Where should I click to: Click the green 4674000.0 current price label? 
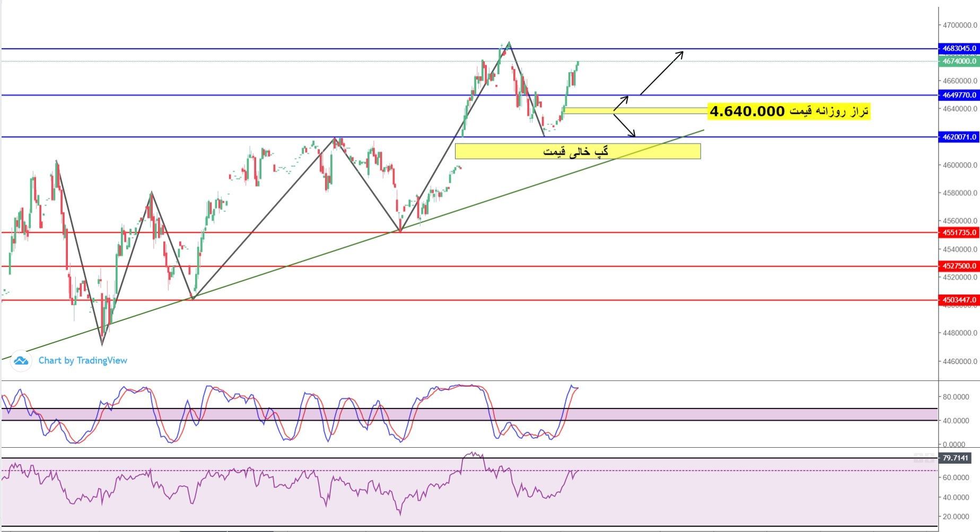tap(958, 61)
